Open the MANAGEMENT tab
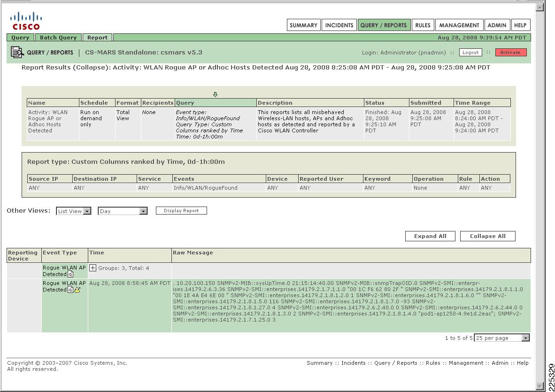The height and width of the screenshot is (392, 555). [x=459, y=25]
